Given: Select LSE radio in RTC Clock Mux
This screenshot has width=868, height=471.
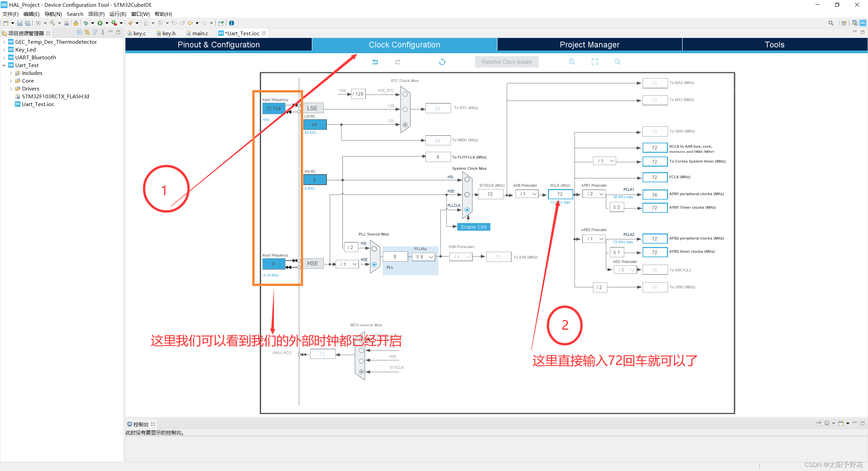Looking at the screenshot, I should point(405,109).
